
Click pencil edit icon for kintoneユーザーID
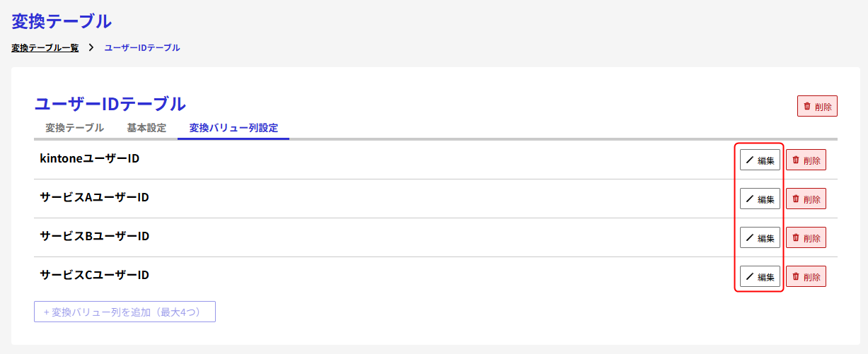click(750, 160)
